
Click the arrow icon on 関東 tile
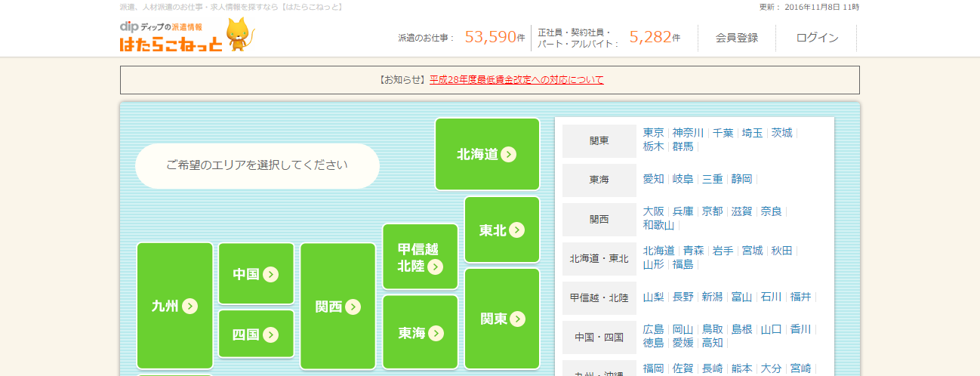click(x=517, y=319)
